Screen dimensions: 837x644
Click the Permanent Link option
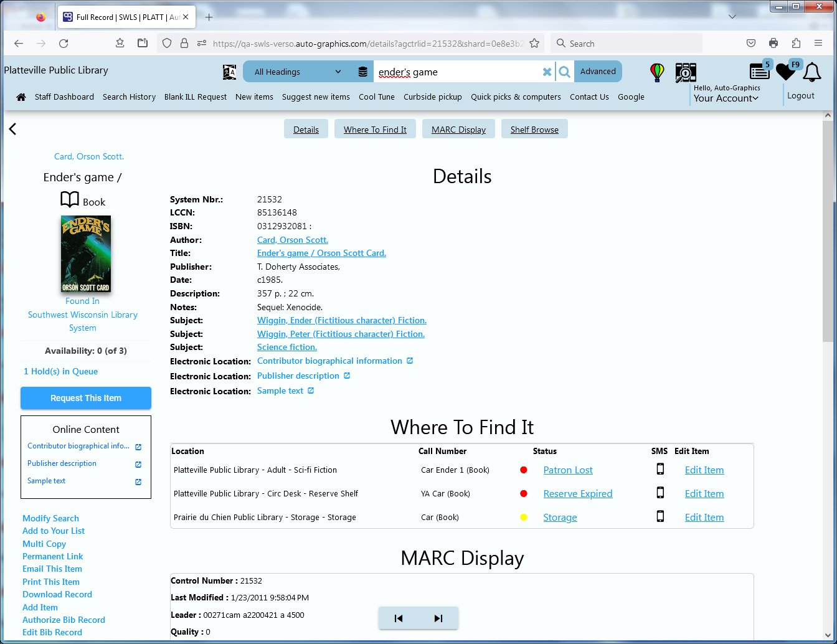click(x=52, y=557)
